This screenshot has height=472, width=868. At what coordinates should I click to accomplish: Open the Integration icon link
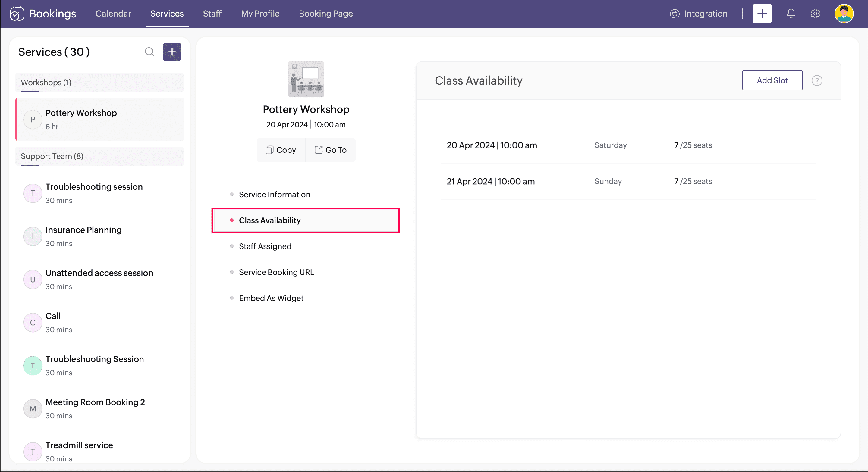674,14
